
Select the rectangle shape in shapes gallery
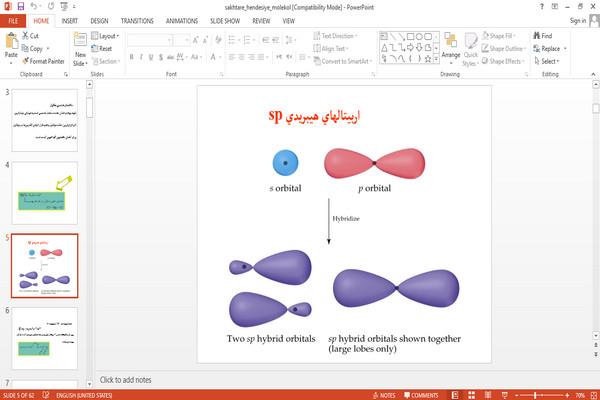click(x=410, y=37)
